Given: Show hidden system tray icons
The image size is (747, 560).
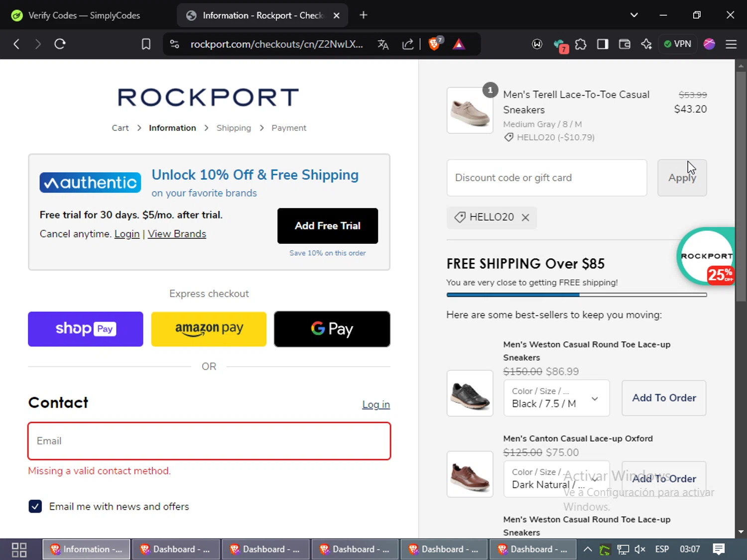Looking at the screenshot, I should (x=588, y=550).
